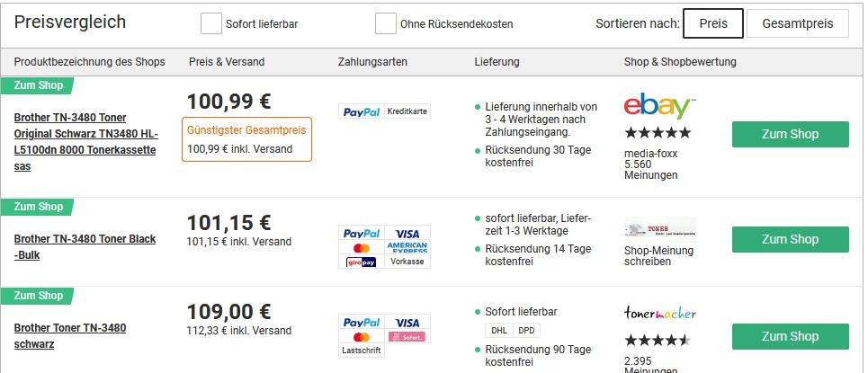Click the giropay payment icon
Screen dimensions: 868x373
[362, 262]
